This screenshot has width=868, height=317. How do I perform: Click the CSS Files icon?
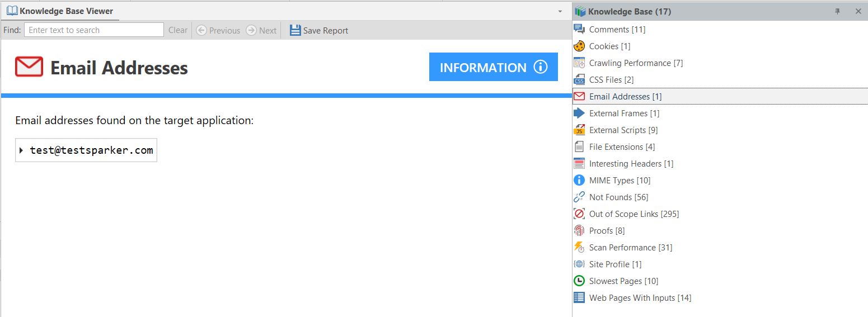click(x=579, y=80)
